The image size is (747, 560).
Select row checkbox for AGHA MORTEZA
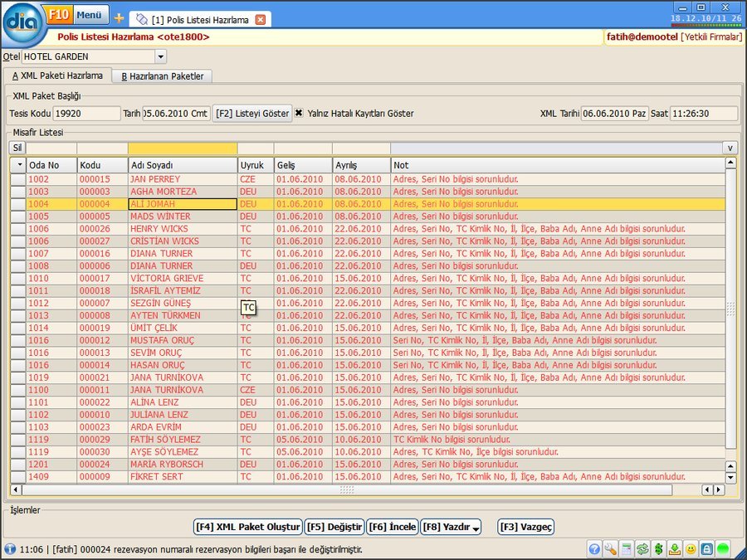point(18,192)
